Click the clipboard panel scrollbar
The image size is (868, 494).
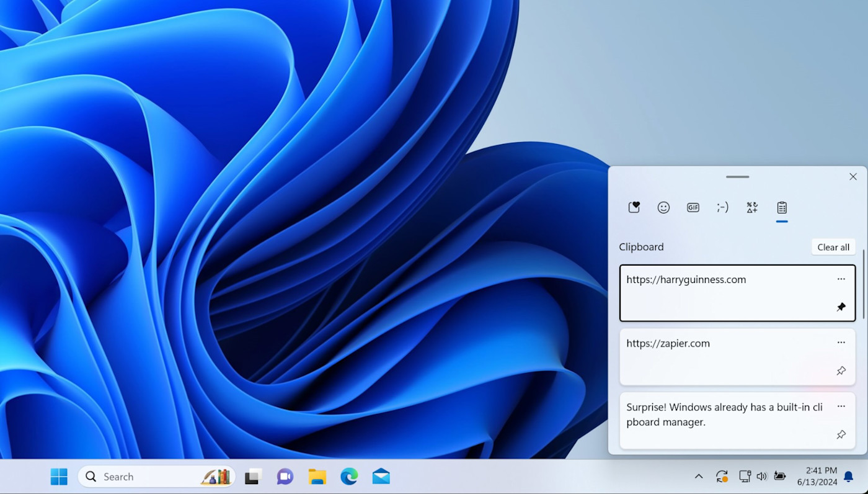[863, 285]
